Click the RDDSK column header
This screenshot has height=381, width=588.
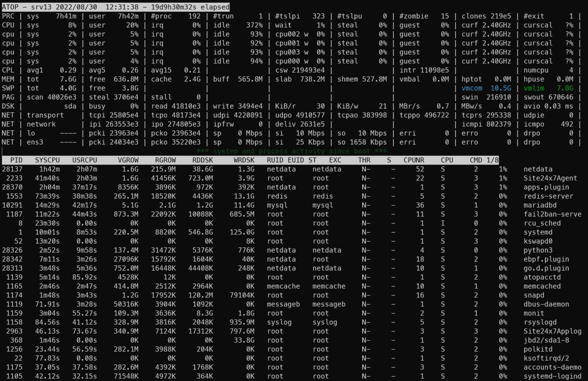pyautogui.click(x=202, y=160)
